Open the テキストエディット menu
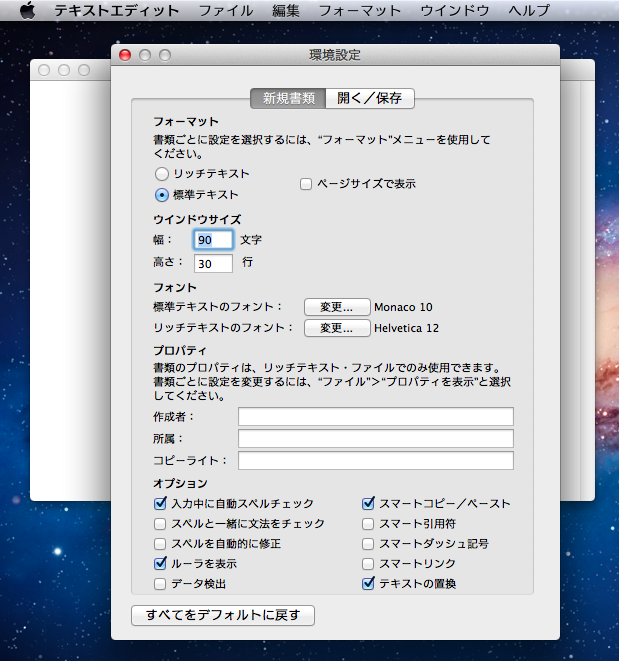Screen dimensions: 619x661 pyautogui.click(x=116, y=10)
